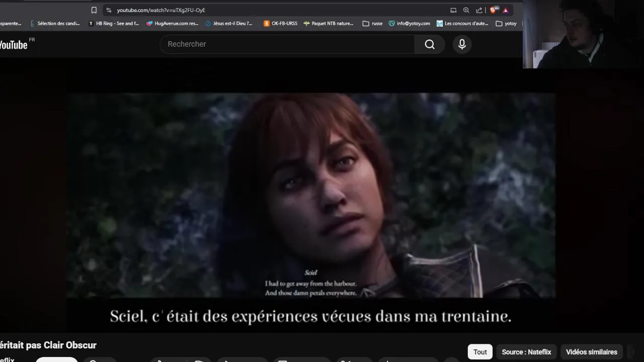Click the bookmark this page icon
Viewport: 644px width, 362px height.
94,10
